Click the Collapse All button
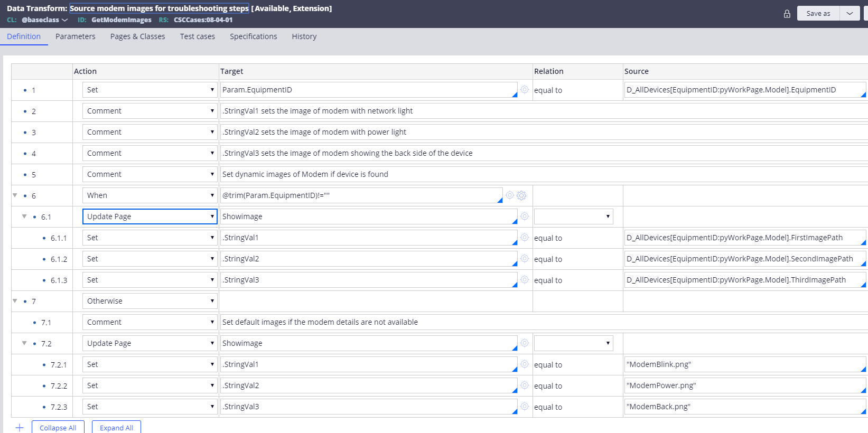The height and width of the screenshot is (433, 868). 58,427
